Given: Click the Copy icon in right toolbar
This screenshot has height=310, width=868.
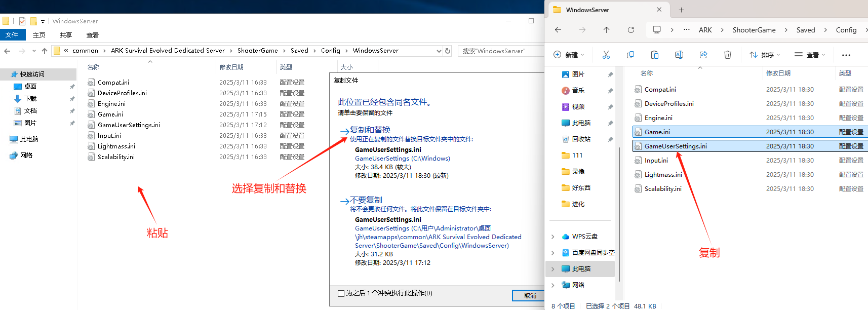Looking at the screenshot, I should [x=630, y=55].
